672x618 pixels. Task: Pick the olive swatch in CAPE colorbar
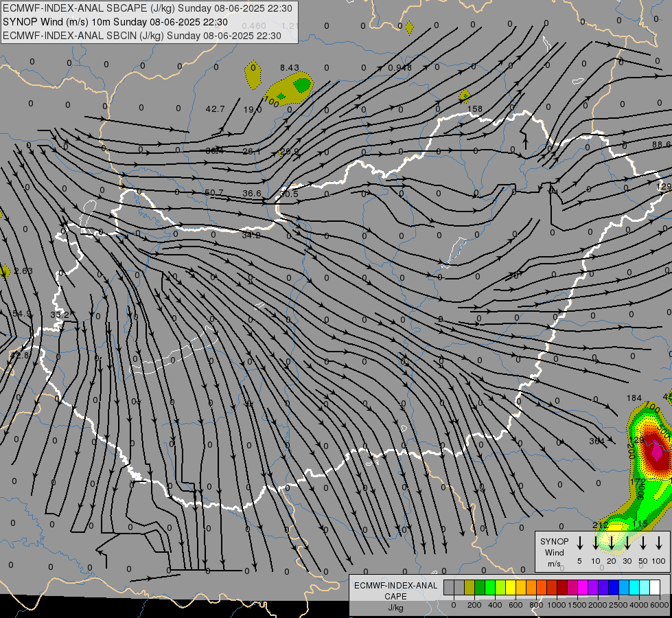(470, 587)
